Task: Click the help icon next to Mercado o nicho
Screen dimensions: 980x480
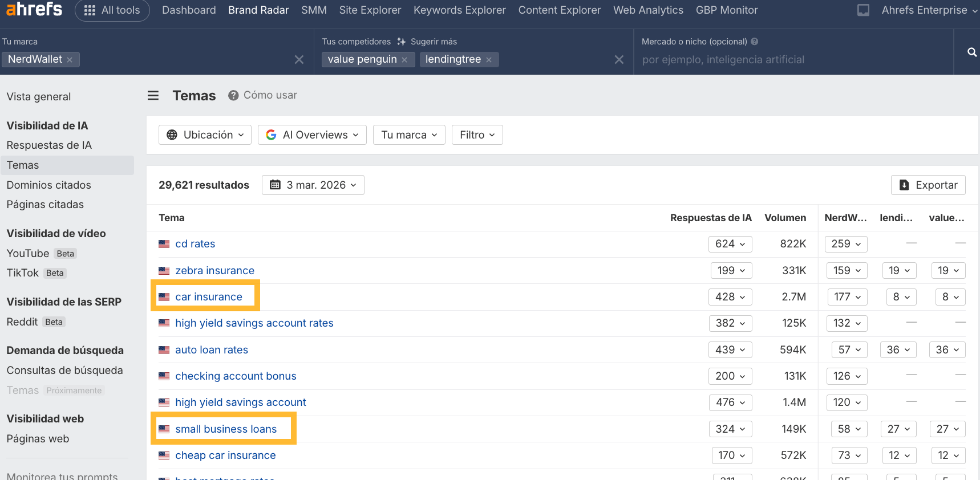Action: tap(755, 42)
